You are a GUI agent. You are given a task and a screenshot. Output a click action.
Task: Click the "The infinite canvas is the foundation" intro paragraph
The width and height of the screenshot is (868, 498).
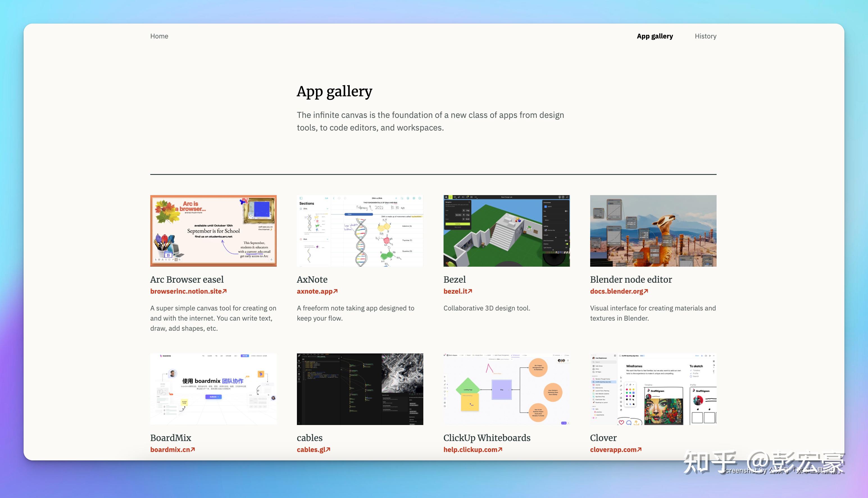431,122
